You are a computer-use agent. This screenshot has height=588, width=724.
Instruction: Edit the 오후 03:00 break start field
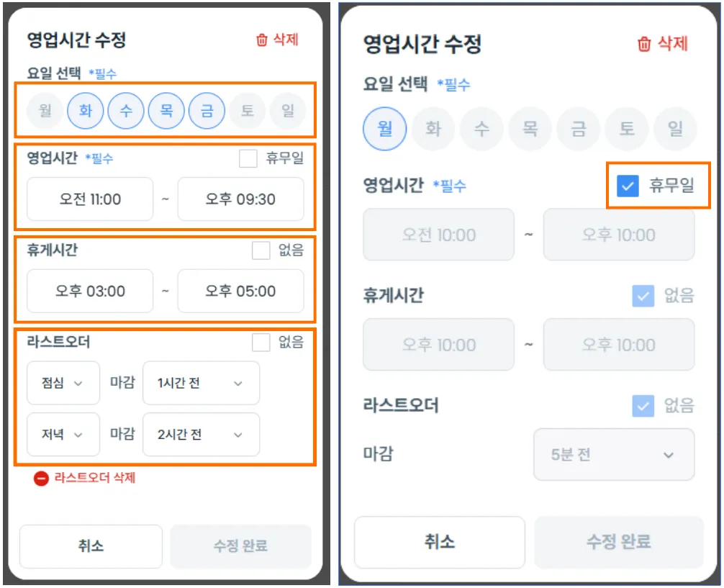coord(90,291)
